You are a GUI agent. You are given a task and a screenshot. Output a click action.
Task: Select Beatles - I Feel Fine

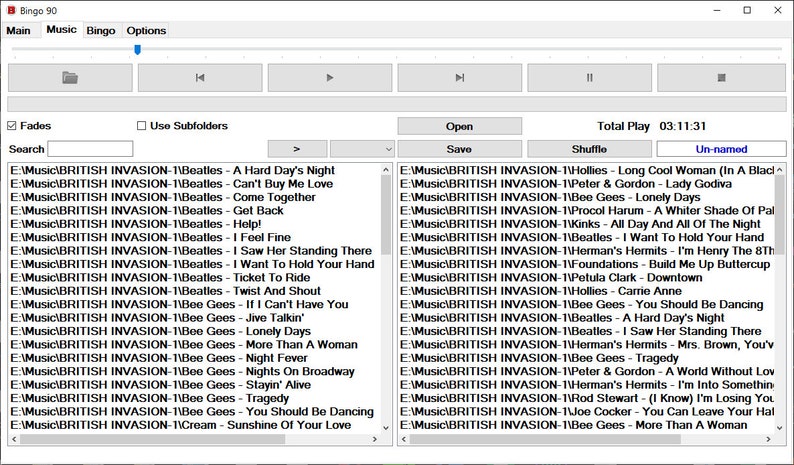point(150,238)
